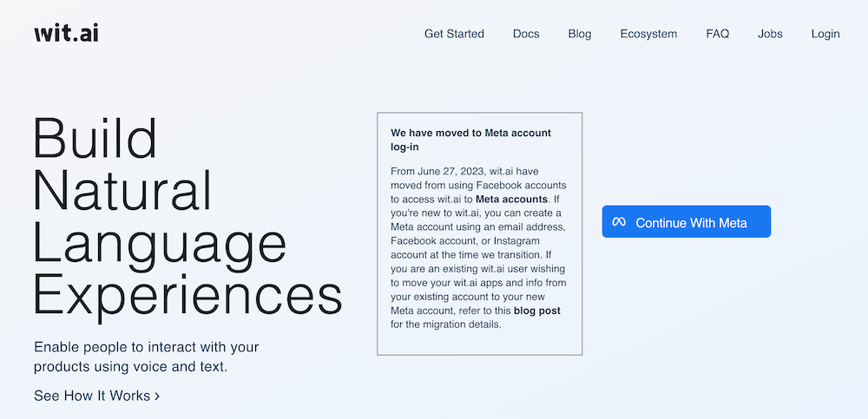Image resolution: width=868 pixels, height=419 pixels.
Task: Click the notice box paragraph about June 27, 2023
Action: click(x=479, y=247)
